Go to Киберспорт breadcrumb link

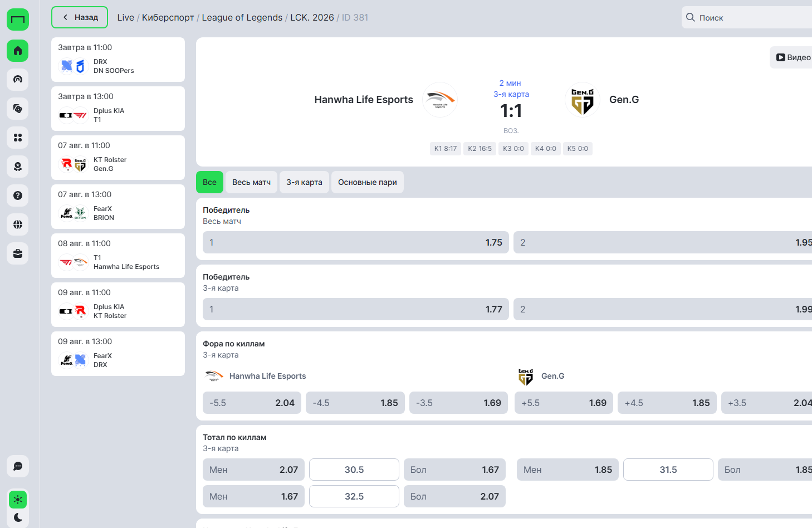[x=168, y=17]
